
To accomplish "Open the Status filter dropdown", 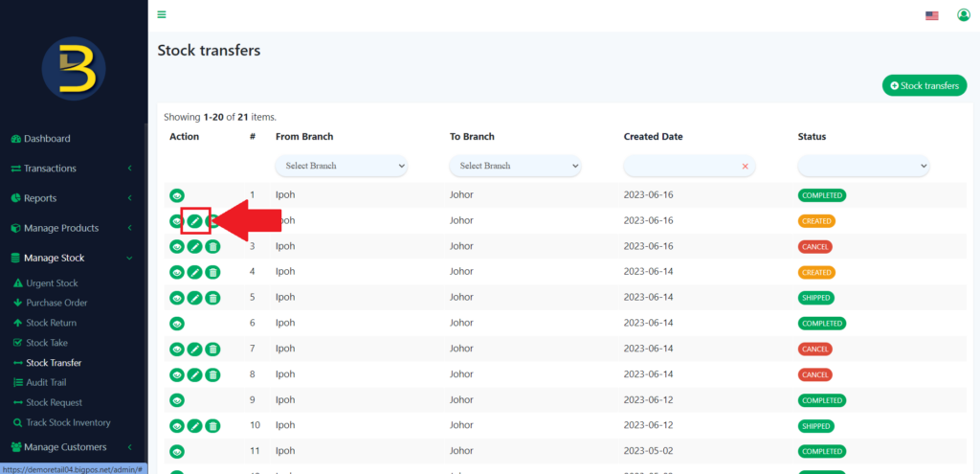I will coord(864,166).
